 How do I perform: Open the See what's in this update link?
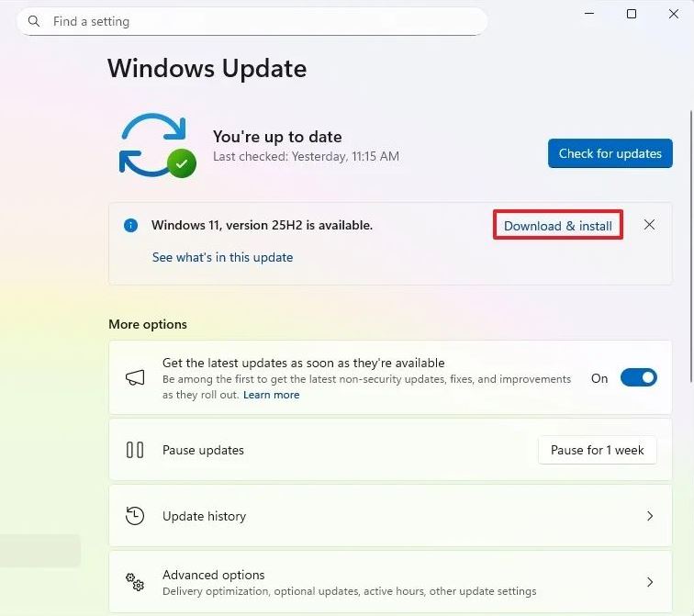click(222, 258)
